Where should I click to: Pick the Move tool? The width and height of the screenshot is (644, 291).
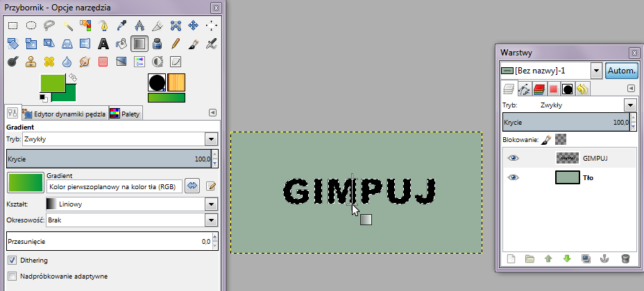tap(193, 26)
